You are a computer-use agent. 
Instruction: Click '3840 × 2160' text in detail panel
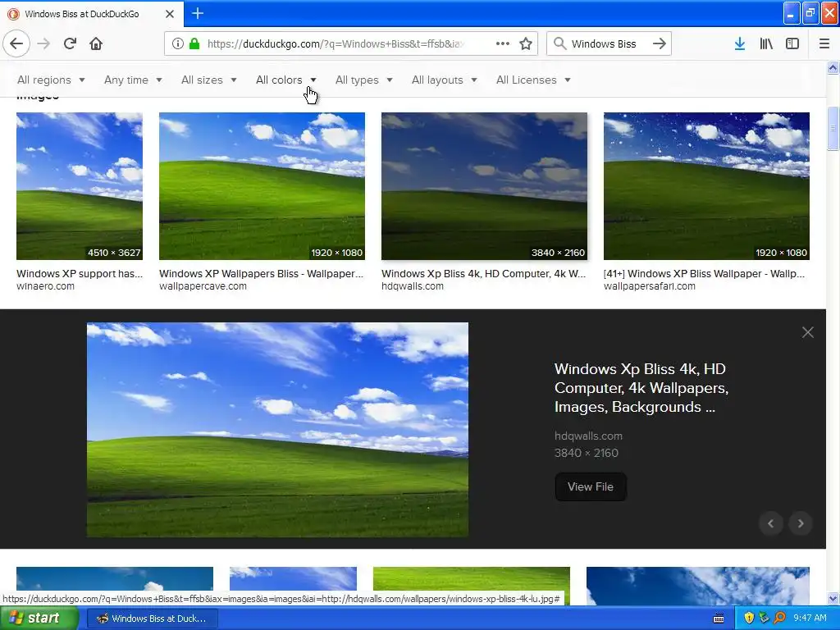click(586, 453)
